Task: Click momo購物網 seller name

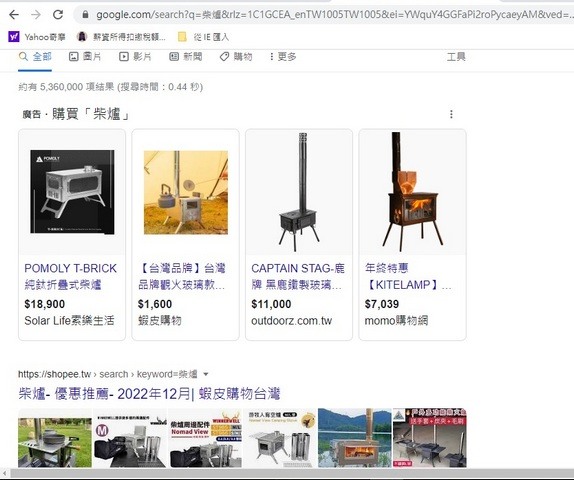Action: click(x=396, y=320)
